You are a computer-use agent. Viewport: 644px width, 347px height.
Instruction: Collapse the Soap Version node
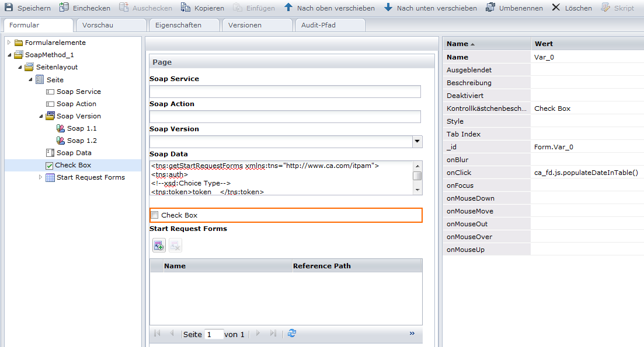point(41,117)
